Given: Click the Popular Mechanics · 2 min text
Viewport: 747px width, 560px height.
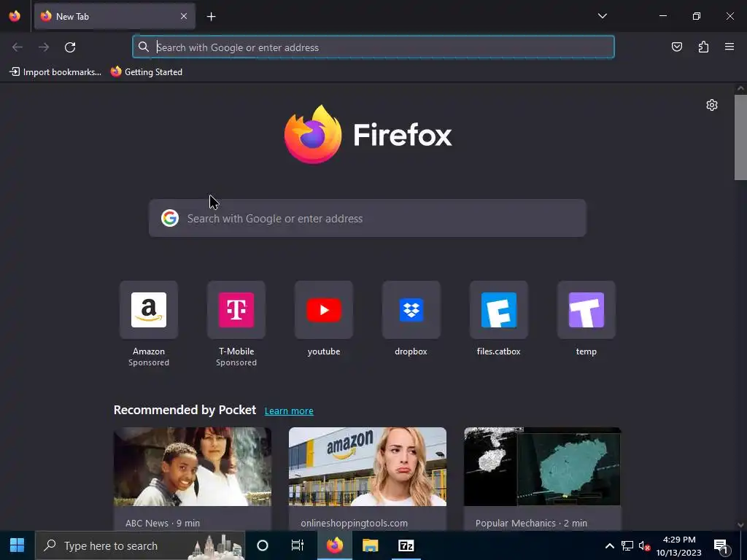Looking at the screenshot, I should click(531, 523).
